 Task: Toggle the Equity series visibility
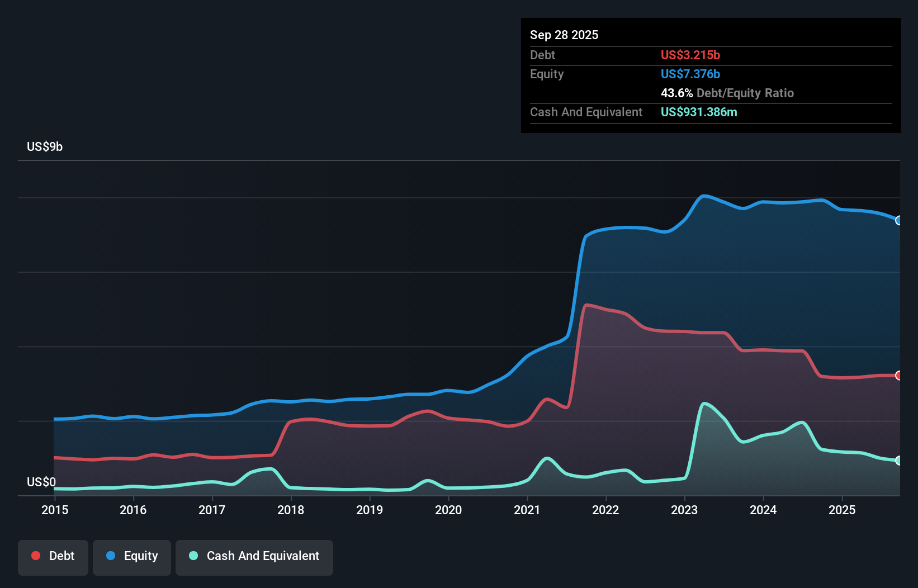tap(131, 556)
